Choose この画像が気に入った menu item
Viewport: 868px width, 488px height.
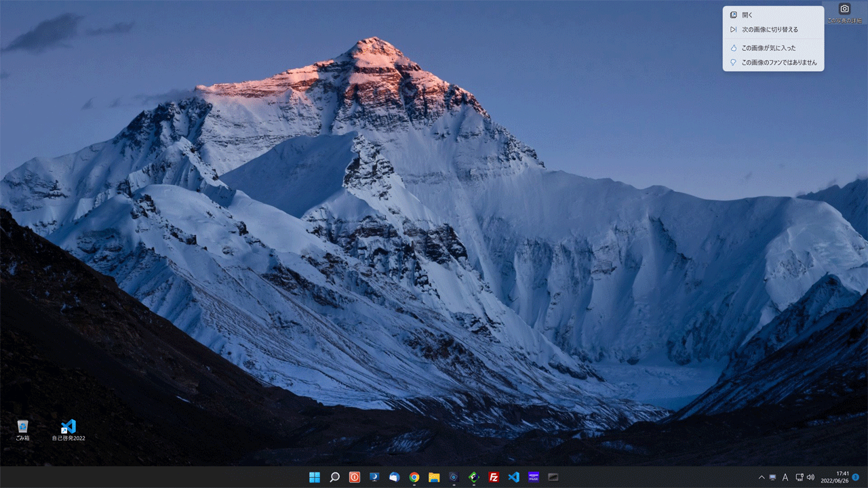click(x=773, y=48)
